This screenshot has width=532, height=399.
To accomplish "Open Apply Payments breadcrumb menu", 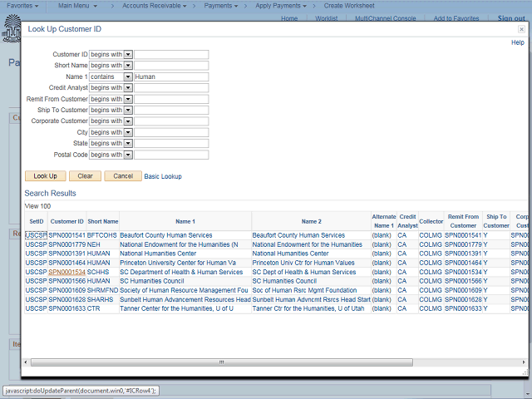I will coord(281,6).
